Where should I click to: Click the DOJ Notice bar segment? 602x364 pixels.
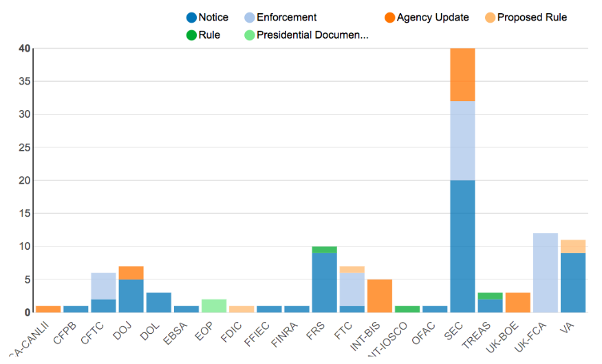click(x=131, y=296)
